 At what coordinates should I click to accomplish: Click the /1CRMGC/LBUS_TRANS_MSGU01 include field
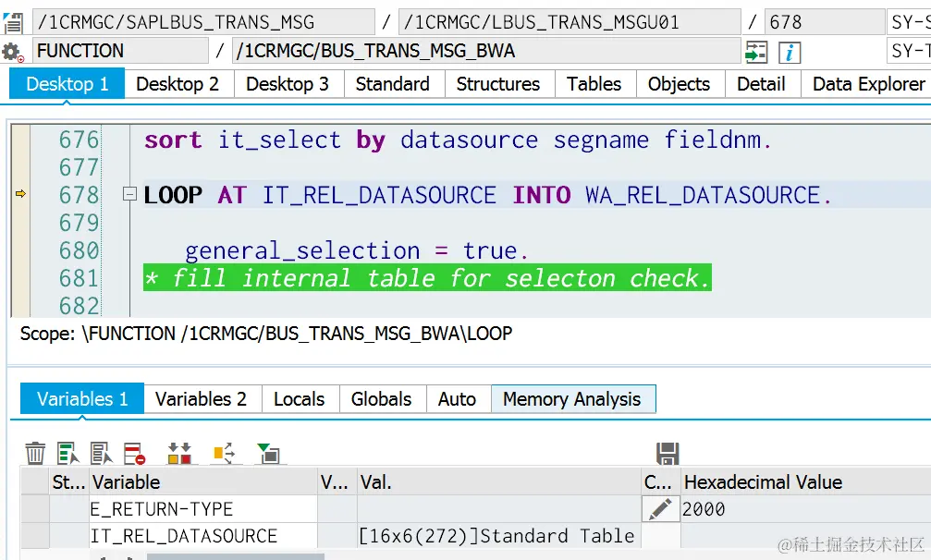coord(570,22)
